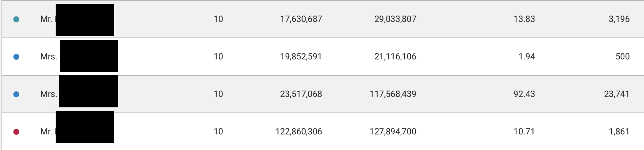
Task: Click the red dot in the last row
Action: [x=16, y=132]
